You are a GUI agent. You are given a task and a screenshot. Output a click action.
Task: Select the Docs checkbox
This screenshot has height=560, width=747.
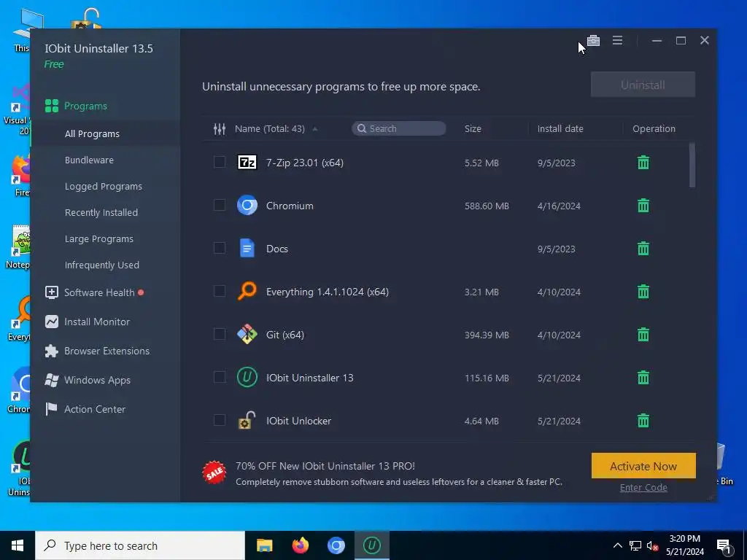tap(219, 248)
